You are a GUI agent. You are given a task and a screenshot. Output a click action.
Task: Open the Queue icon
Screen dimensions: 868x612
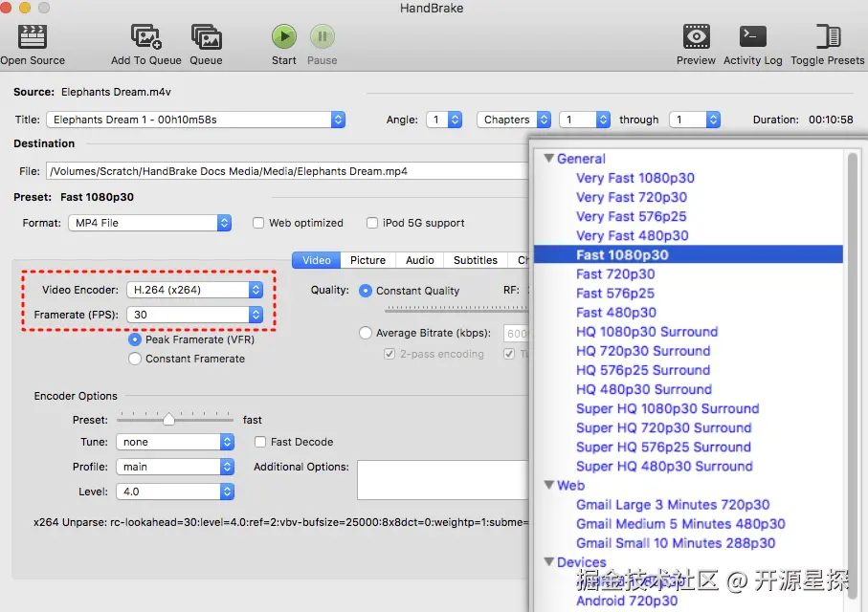point(207,37)
